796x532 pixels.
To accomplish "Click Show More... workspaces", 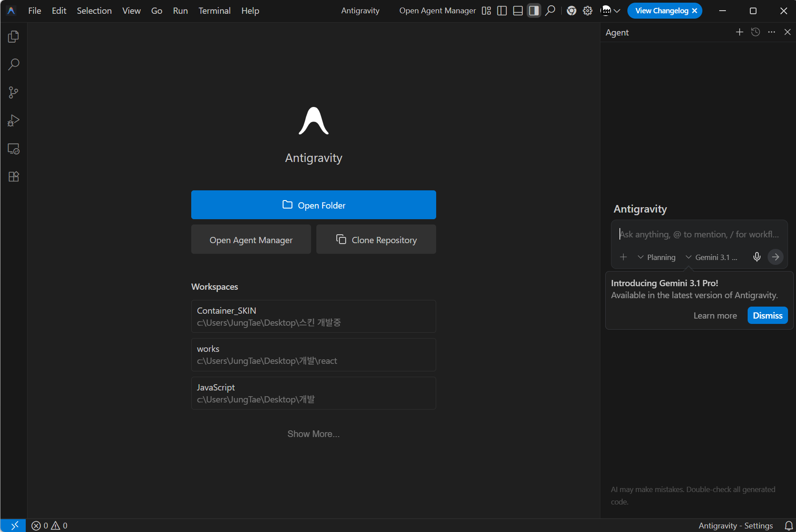I will coord(313,434).
